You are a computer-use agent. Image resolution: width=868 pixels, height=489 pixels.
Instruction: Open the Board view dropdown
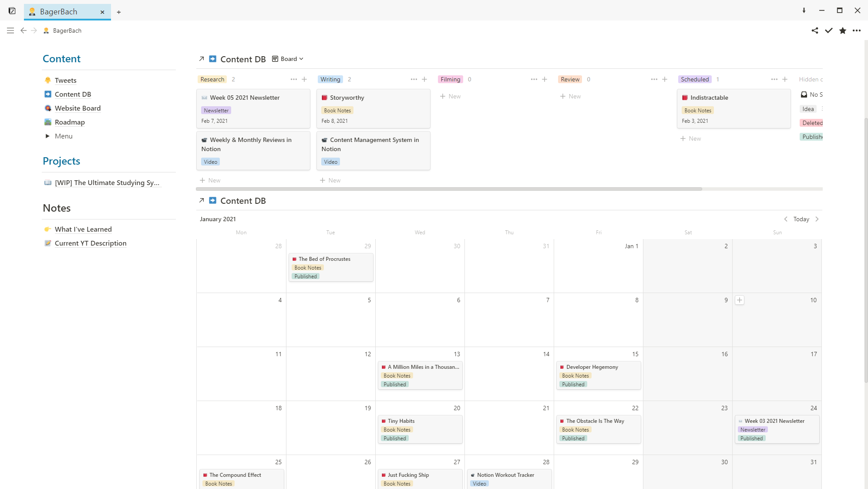pos(288,59)
